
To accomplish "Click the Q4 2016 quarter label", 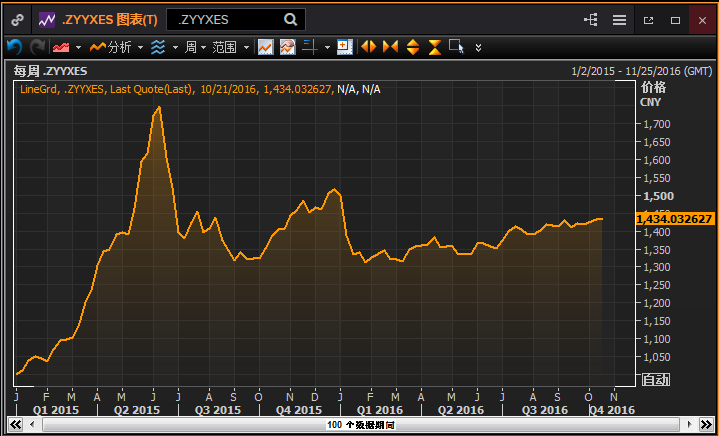I will (612, 410).
